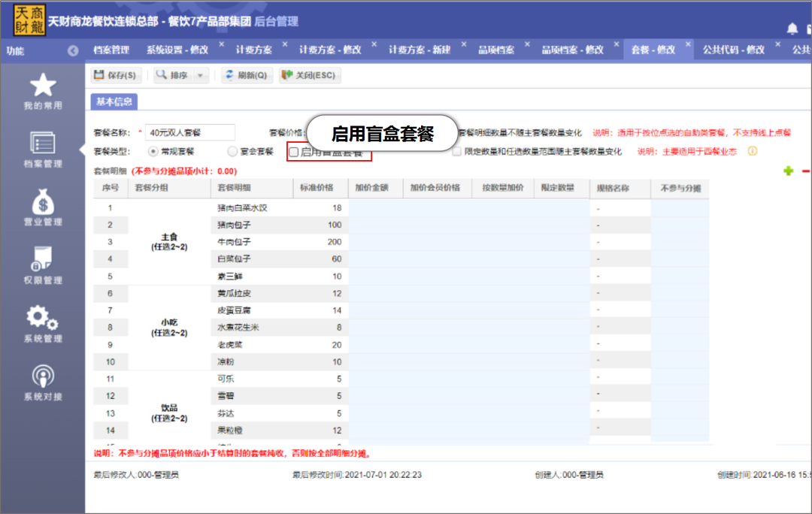Click the 刷新(Q) button
Screen dimensions: 812x514
tap(247, 76)
